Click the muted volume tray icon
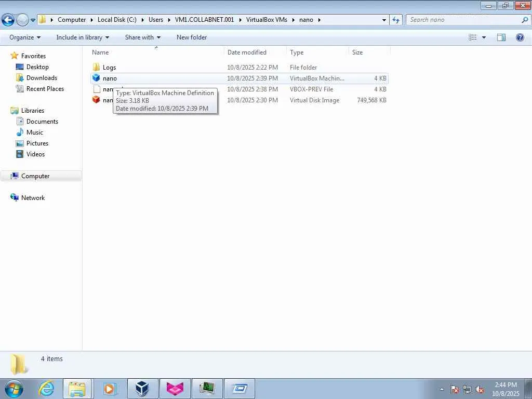 [x=480, y=390]
